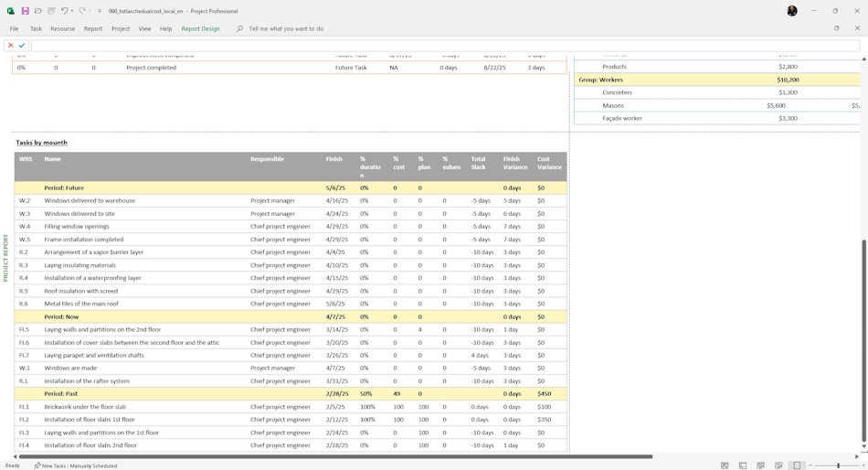This screenshot has width=868, height=470.
Task: Open the Resource ribbon tab
Action: point(62,29)
